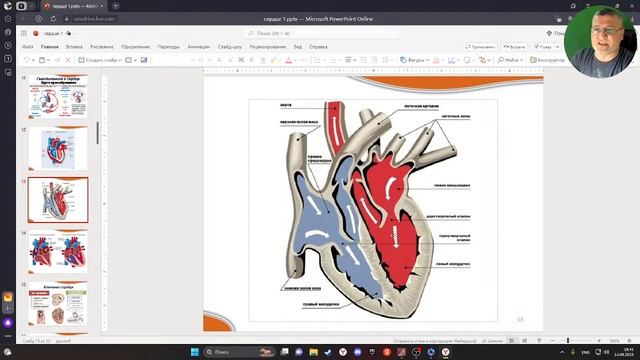The image size is (640, 360).
Task: Click the zoom slider handle
Action: tap(568, 340)
